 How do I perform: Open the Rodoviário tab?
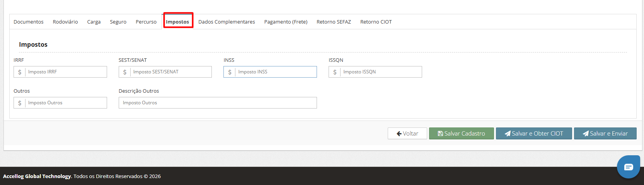pos(65,22)
